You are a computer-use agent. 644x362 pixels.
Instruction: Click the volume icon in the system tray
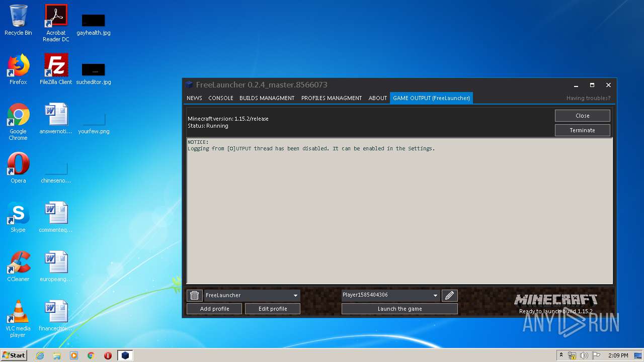click(584, 355)
